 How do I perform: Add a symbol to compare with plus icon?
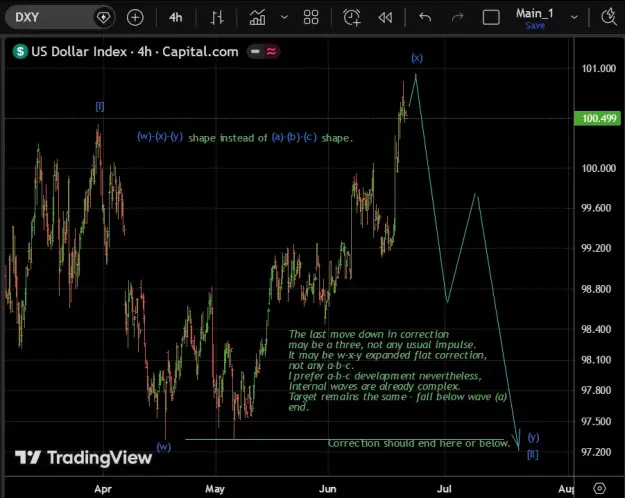135,18
